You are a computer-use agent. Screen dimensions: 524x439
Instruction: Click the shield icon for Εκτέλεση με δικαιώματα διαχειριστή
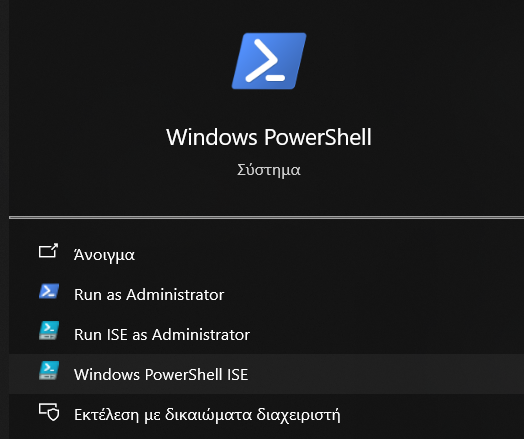(49, 412)
